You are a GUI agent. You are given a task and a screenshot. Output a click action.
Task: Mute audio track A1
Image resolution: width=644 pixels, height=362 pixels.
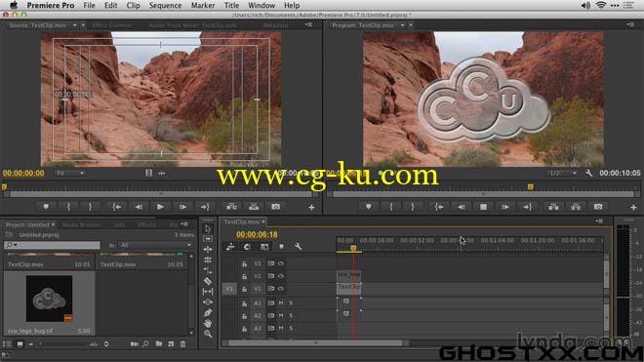pyautogui.click(x=281, y=302)
